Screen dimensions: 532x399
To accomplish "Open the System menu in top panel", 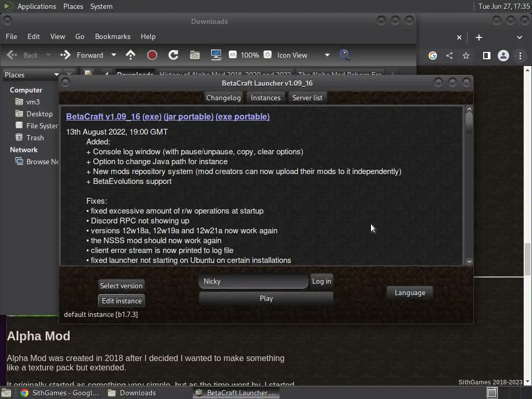I will pyautogui.click(x=101, y=6).
